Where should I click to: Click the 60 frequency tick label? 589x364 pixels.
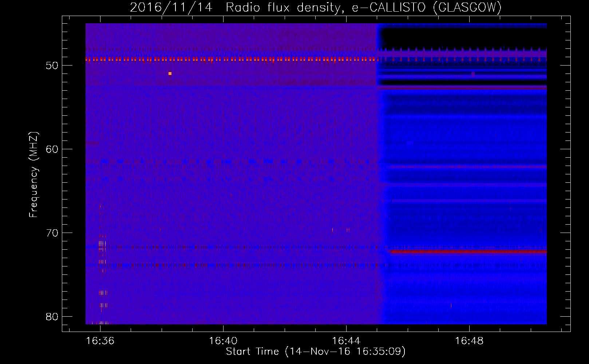(52, 149)
